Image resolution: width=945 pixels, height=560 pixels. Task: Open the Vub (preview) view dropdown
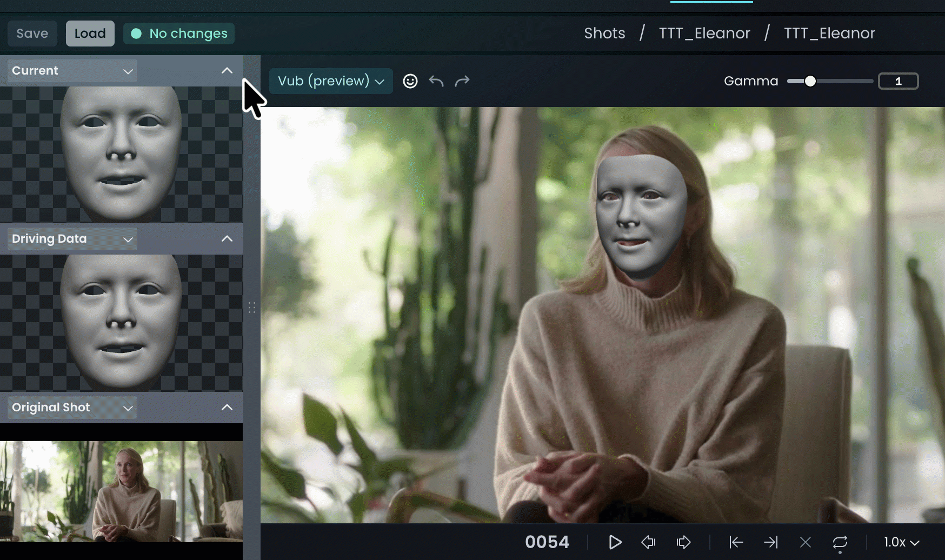tap(331, 81)
